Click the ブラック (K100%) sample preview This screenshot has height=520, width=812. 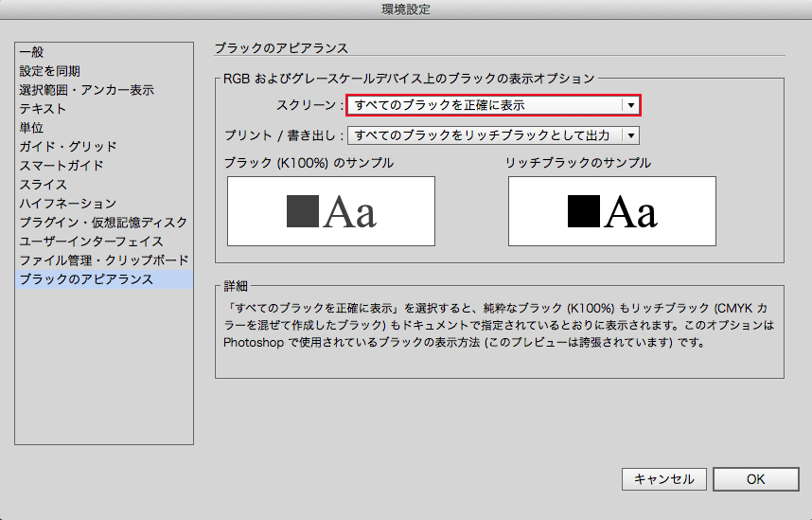click(x=331, y=211)
